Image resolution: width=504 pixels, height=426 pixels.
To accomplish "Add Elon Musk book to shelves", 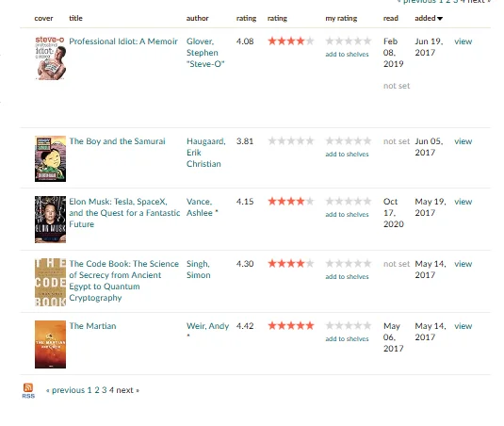I will [x=347, y=215].
